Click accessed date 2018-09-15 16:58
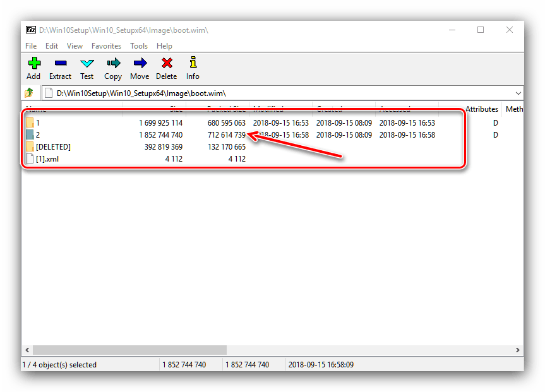The image size is (545, 392). (407, 134)
